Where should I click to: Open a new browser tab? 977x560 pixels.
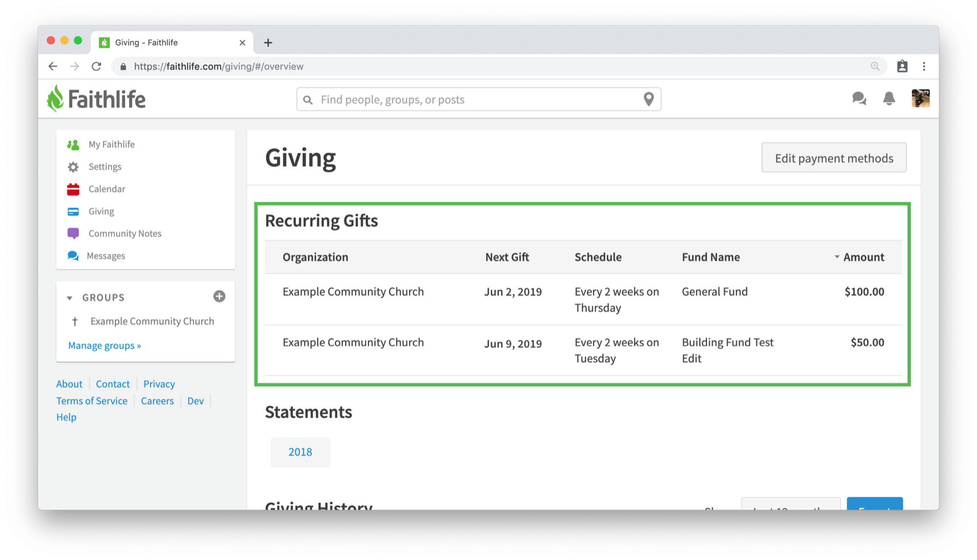click(268, 43)
